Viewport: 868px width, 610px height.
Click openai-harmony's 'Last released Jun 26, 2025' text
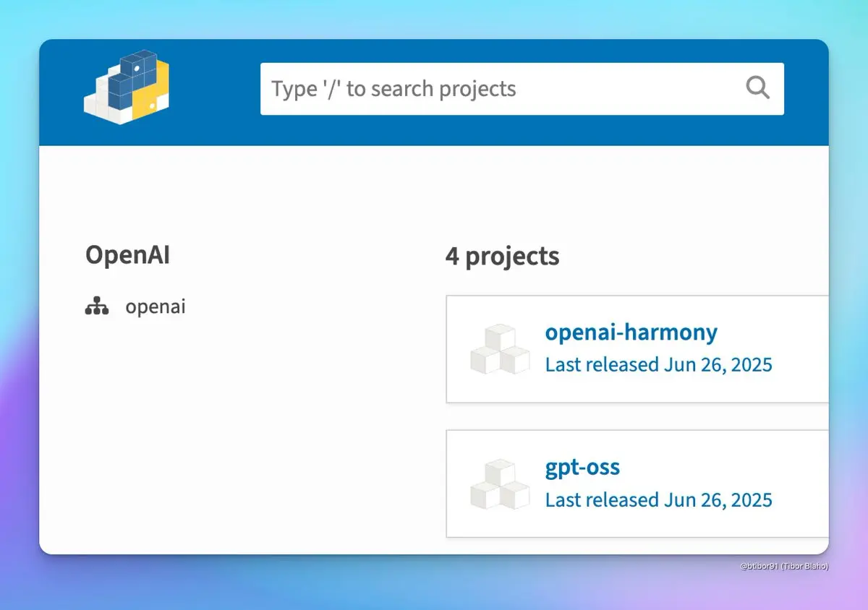point(658,364)
